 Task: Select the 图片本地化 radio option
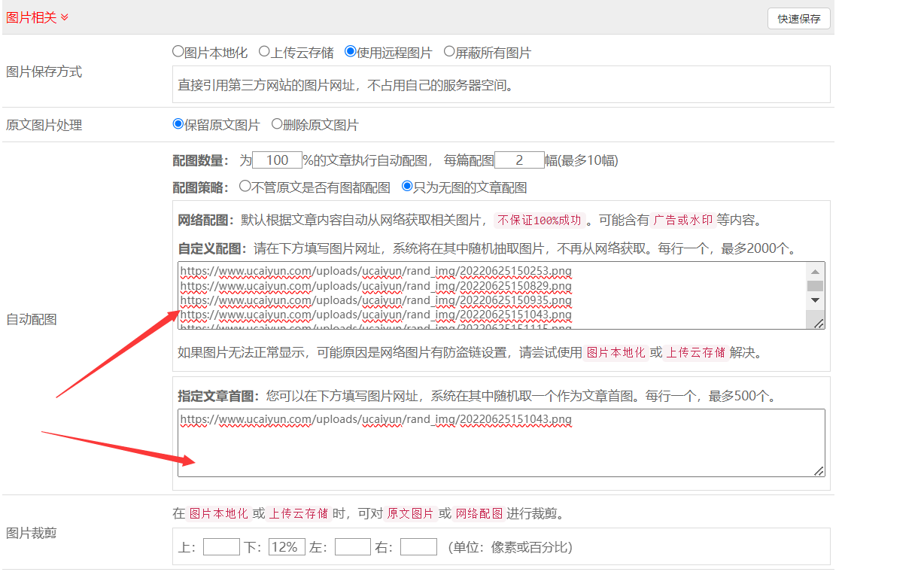(x=178, y=52)
